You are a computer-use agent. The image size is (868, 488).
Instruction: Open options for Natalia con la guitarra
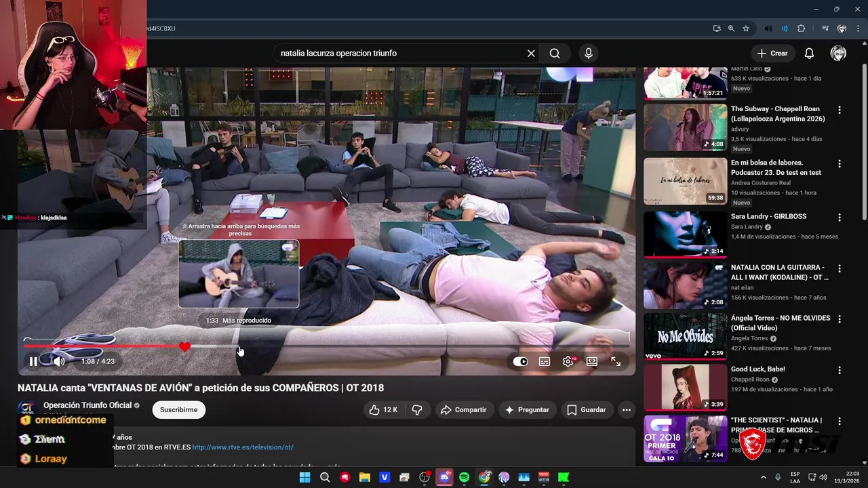[840, 268]
